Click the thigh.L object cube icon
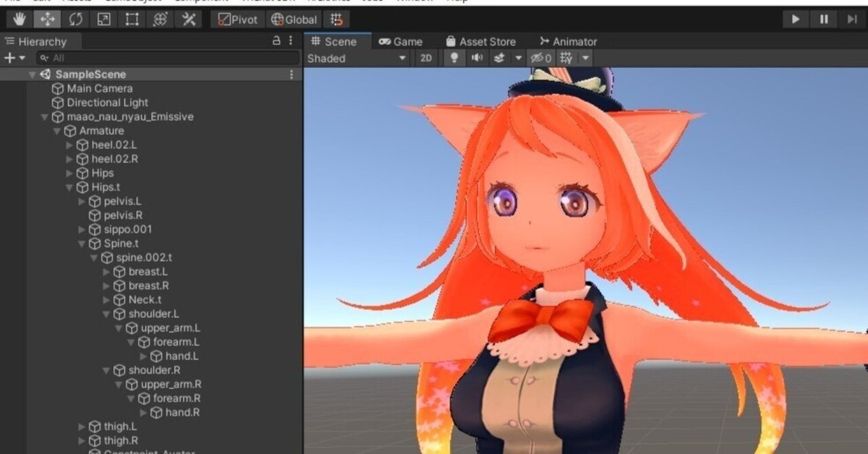868x454 pixels. [x=95, y=427]
